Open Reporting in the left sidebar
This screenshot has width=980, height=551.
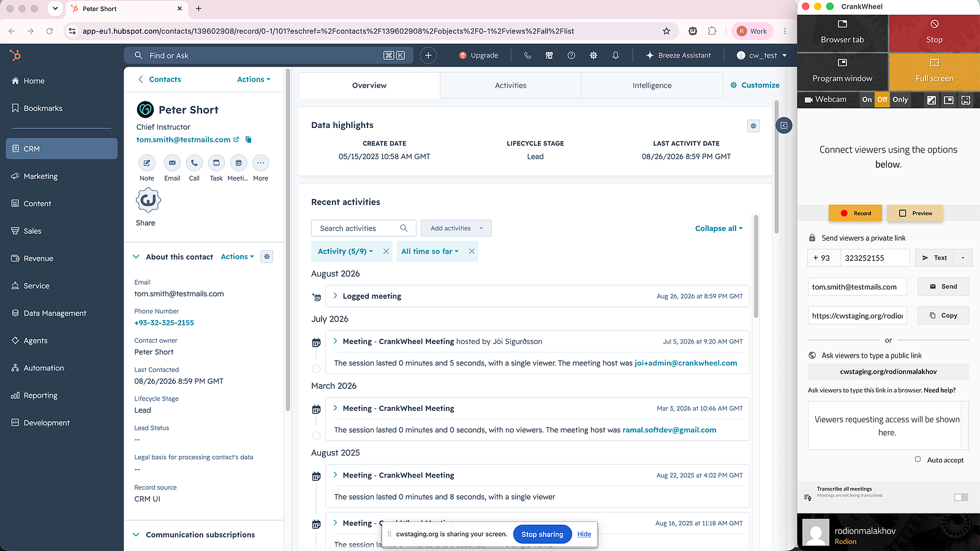pos(61,395)
